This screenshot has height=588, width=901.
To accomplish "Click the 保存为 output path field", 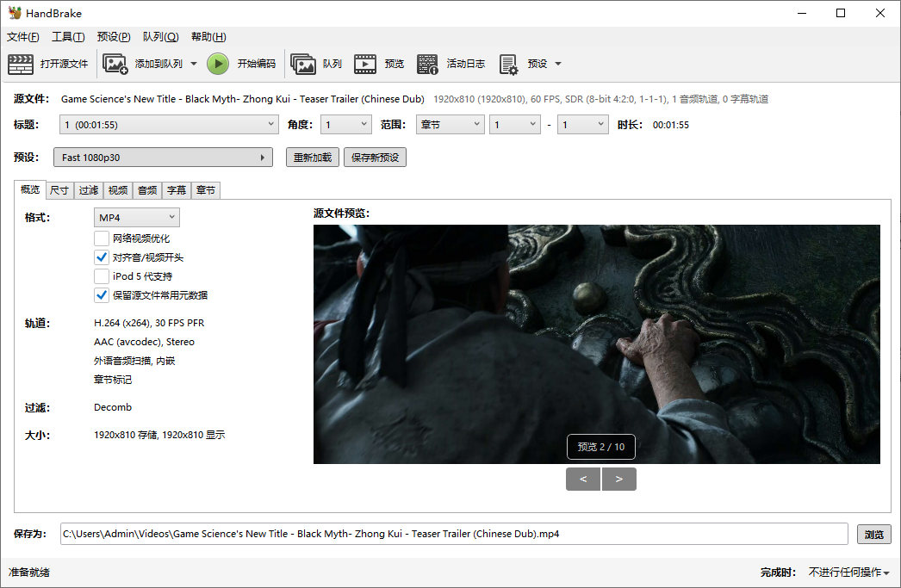I will [x=431, y=534].
